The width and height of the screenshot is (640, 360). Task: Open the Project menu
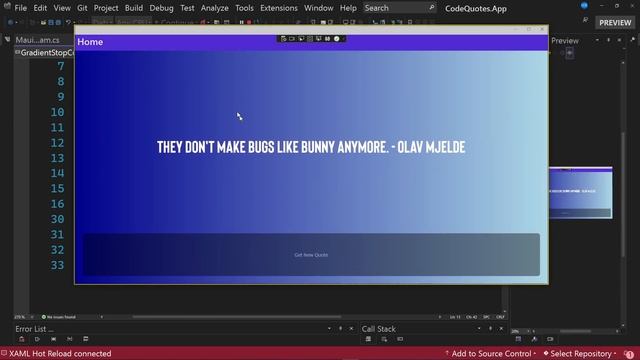tap(106, 8)
